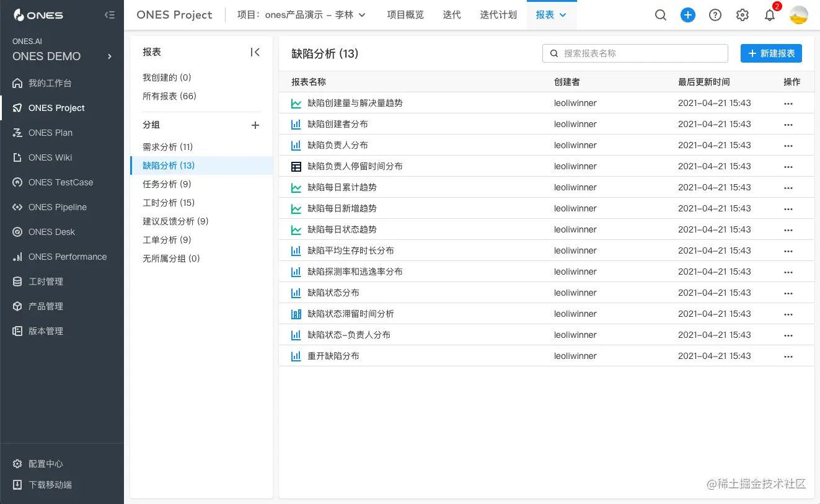This screenshot has height=504, width=820.
Task: Open the 迭代计划 menu item
Action: pos(498,15)
